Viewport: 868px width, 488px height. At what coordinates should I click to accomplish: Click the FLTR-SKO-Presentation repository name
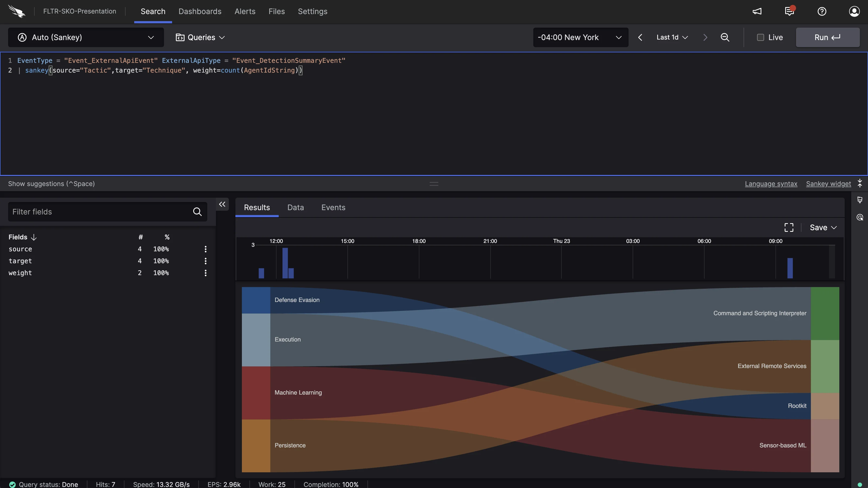click(x=80, y=11)
